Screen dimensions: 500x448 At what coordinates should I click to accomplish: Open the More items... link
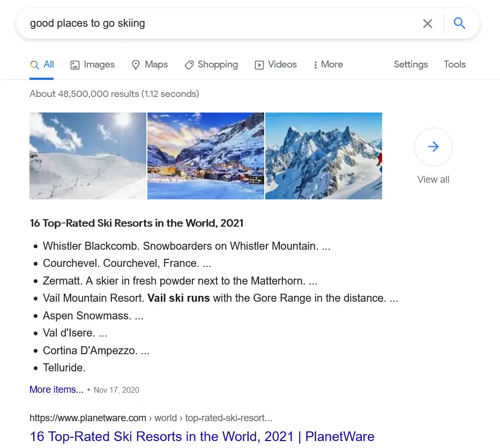(56, 390)
